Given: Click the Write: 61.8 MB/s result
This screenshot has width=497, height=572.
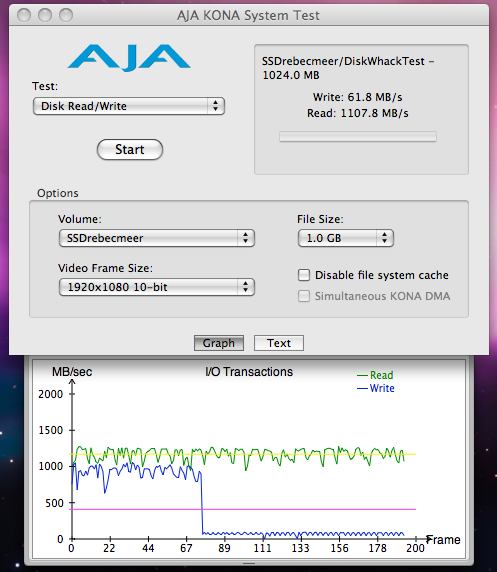Looking at the screenshot, I should (x=357, y=97).
